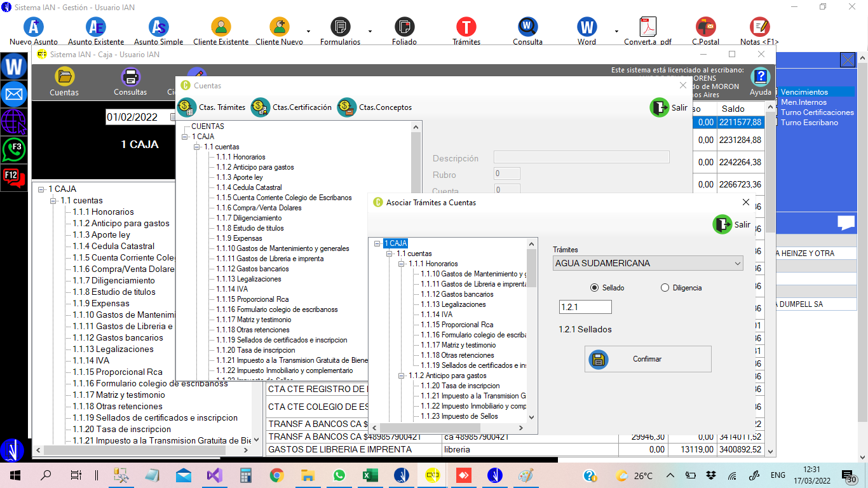This screenshot has height=488, width=868.
Task: Click the Ctas.Conceptos icon
Action: (347, 107)
